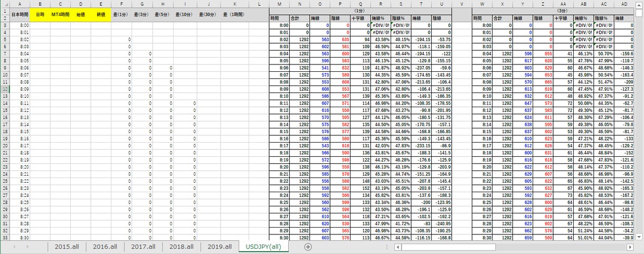Click #DIV/0! cell in AC4

tap(604, 32)
